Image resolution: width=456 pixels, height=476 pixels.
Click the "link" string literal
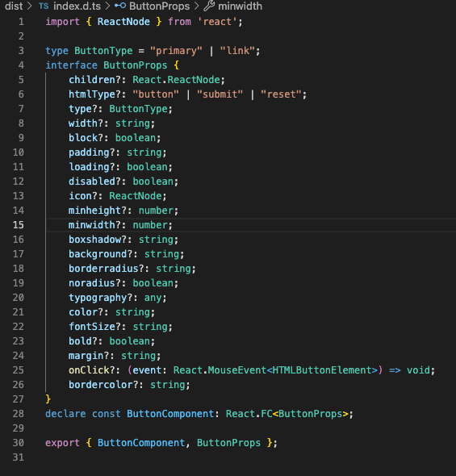point(237,51)
